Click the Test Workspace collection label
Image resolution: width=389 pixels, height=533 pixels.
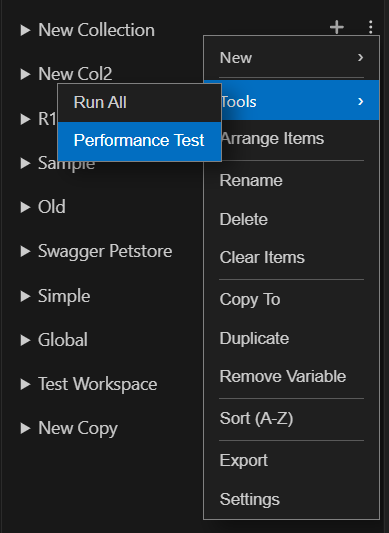point(98,384)
